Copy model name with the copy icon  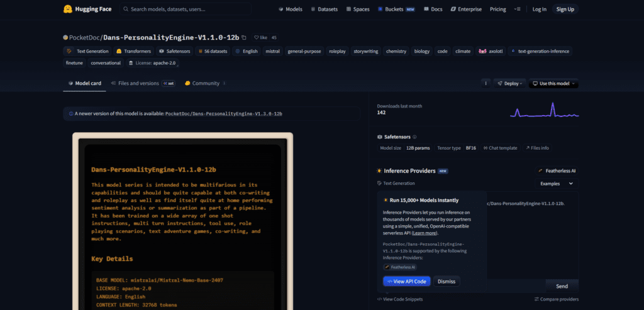coord(244,37)
